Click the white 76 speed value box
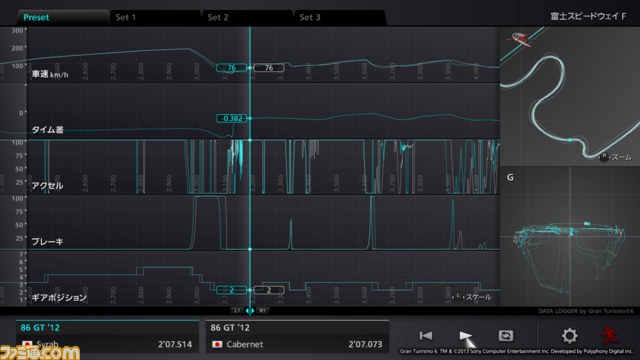The image size is (640, 360). pos(269,68)
